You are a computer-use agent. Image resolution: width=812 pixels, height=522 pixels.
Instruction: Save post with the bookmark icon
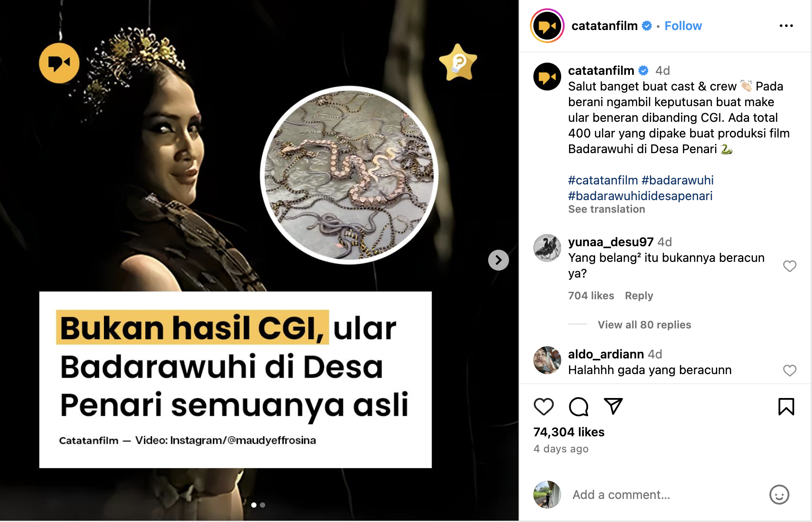pos(786,407)
